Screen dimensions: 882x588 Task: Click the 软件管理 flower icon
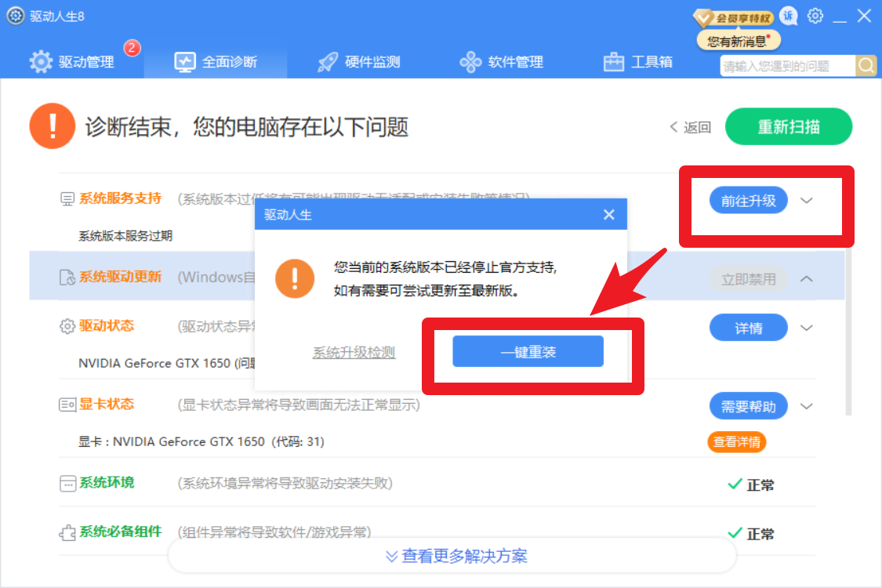pos(470,62)
